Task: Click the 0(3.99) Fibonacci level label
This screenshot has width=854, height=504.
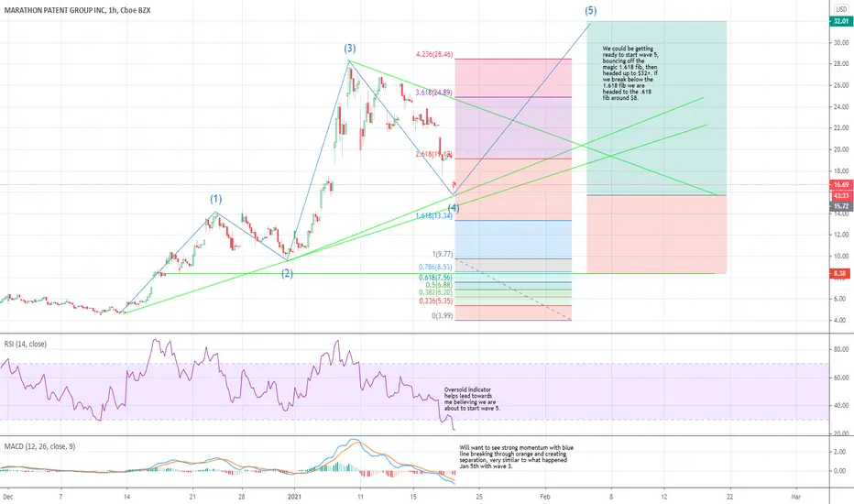Action: coord(443,315)
